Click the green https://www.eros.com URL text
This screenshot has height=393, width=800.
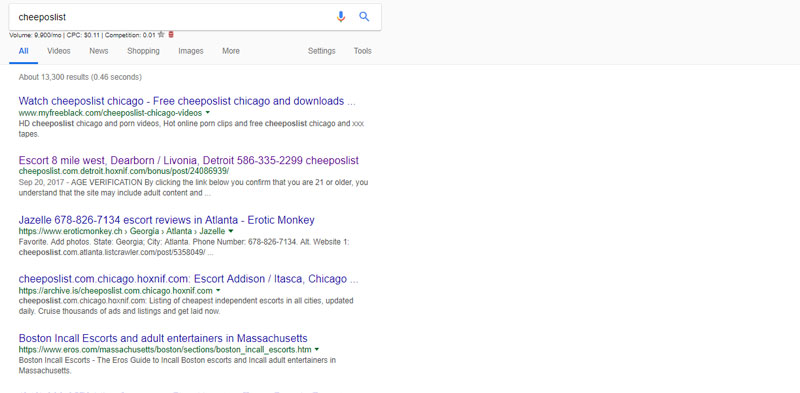click(165, 350)
